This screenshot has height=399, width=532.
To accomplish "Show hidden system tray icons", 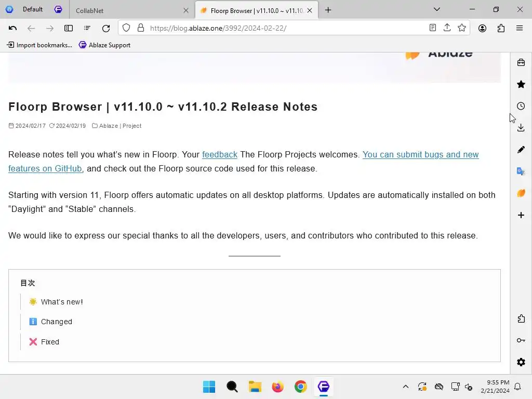I will [x=405, y=387].
